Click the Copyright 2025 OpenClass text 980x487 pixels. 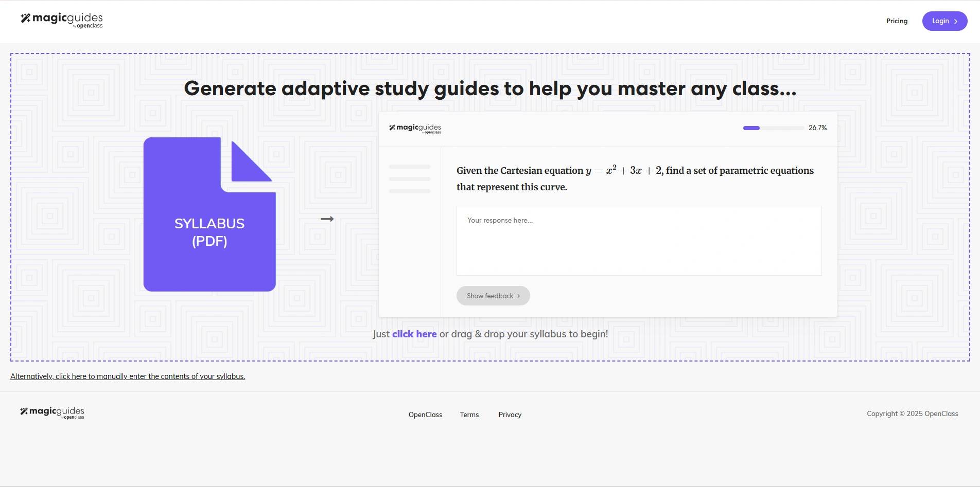pyautogui.click(x=912, y=414)
